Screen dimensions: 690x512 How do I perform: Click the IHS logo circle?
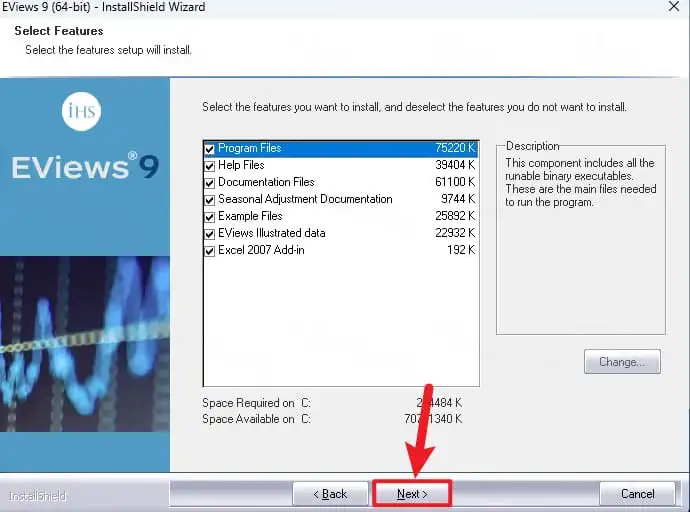(x=81, y=111)
